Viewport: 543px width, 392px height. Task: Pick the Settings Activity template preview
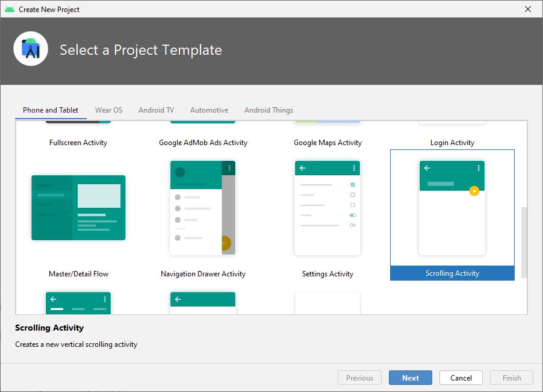[x=327, y=208]
